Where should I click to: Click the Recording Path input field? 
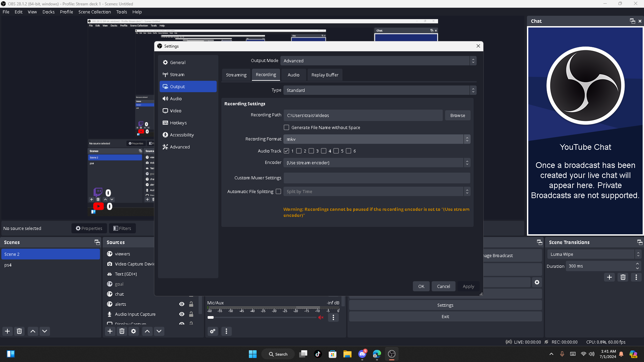coord(363,115)
